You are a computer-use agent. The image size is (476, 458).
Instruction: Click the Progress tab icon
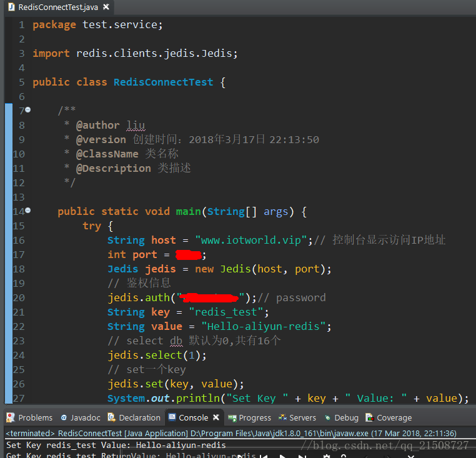point(232,418)
